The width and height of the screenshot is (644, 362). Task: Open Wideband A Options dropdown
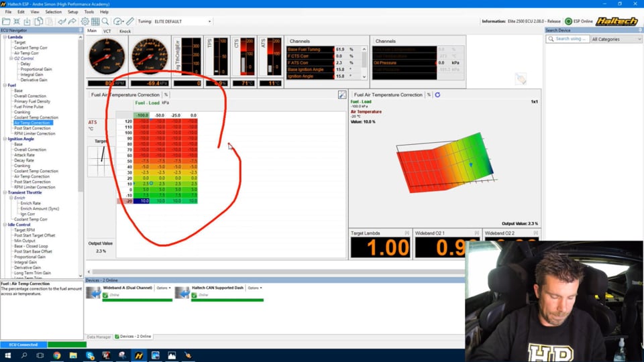164,288
